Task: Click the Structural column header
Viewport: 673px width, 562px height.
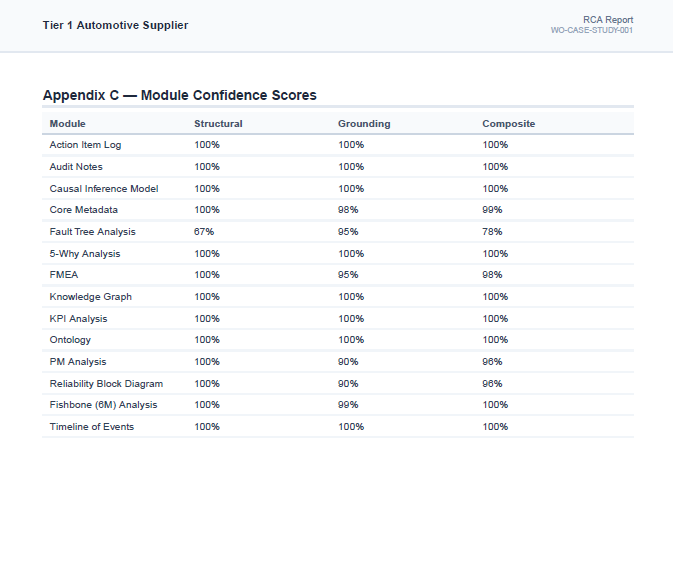Action: tap(218, 124)
